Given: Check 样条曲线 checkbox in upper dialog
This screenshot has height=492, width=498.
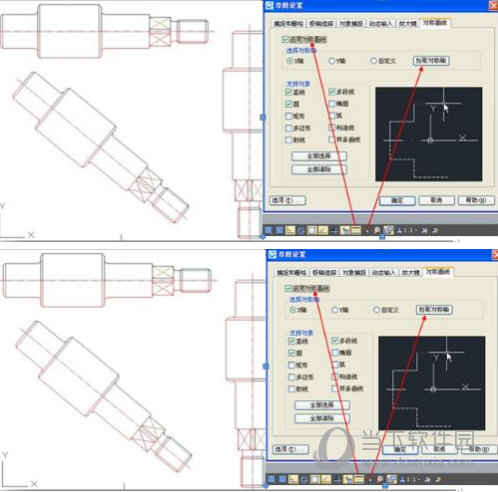Looking at the screenshot, I should pos(332,140).
